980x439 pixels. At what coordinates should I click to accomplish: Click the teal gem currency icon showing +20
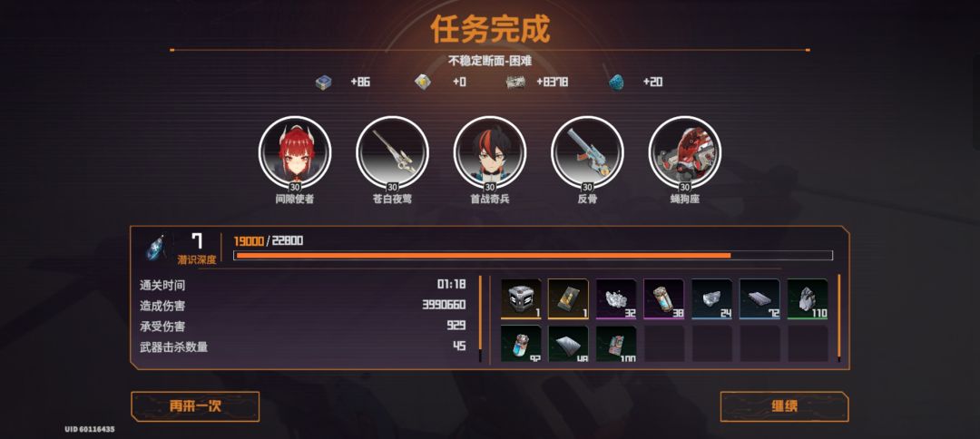point(616,82)
